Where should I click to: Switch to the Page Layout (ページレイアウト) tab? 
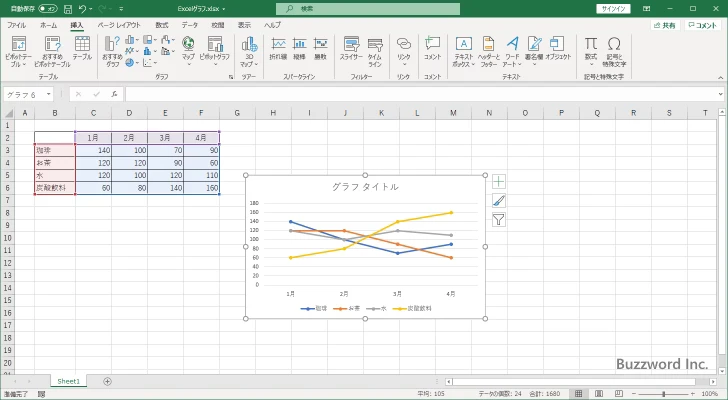(119, 25)
